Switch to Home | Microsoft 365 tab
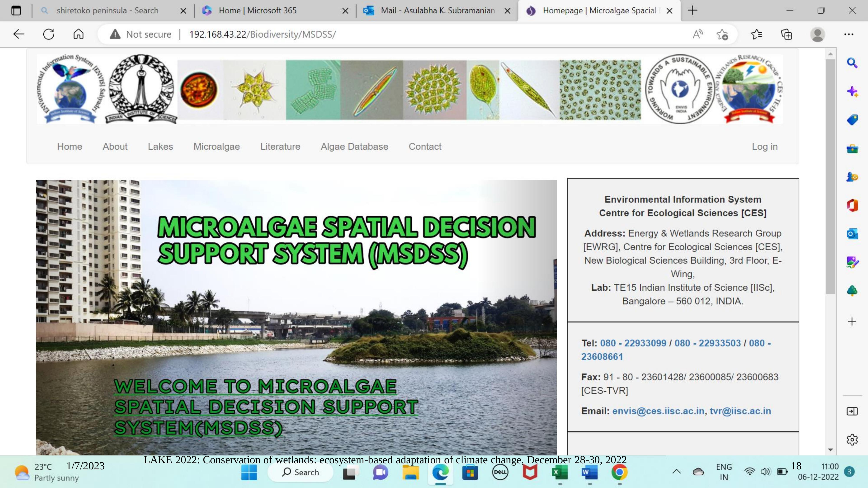Viewport: 868px width, 488px height. point(258,10)
